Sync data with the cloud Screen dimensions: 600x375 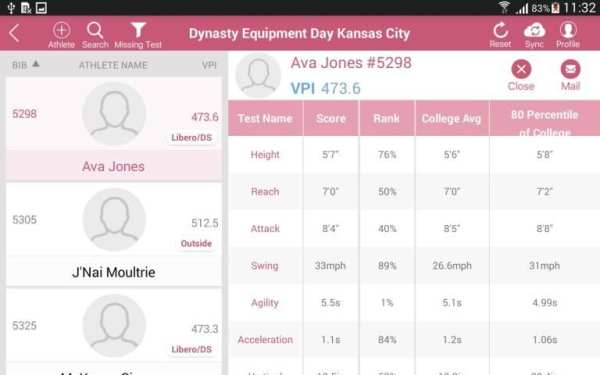pyautogui.click(x=534, y=35)
